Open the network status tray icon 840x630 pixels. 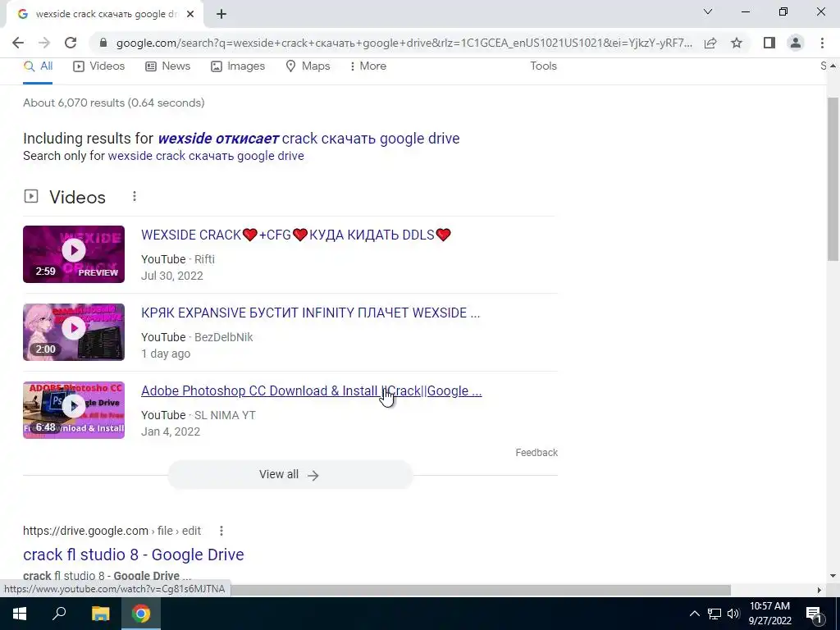pyautogui.click(x=714, y=614)
